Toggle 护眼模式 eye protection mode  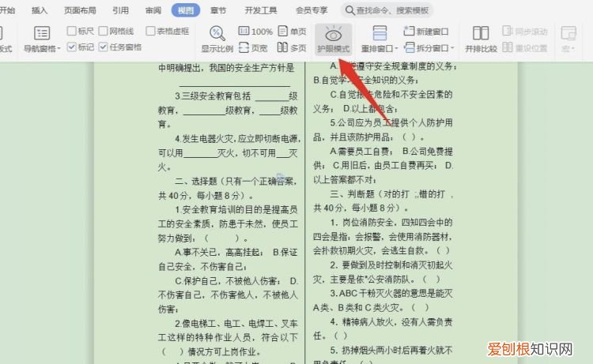(333, 39)
